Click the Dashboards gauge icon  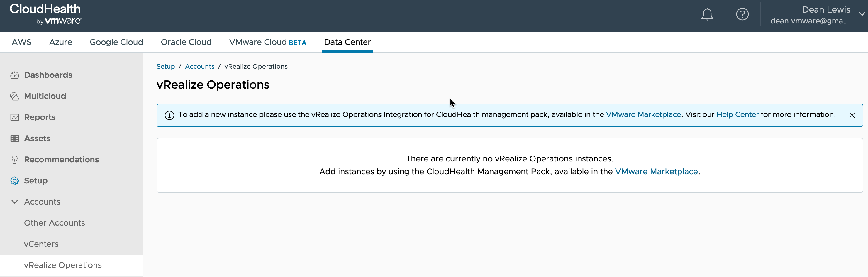coord(14,75)
